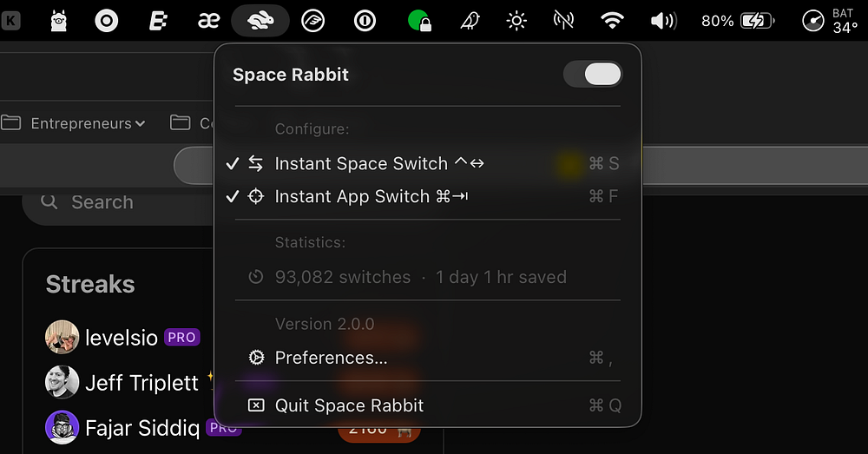The image size is (868, 454).
Task: Click the battery indicator at 80%
Action: (738, 21)
